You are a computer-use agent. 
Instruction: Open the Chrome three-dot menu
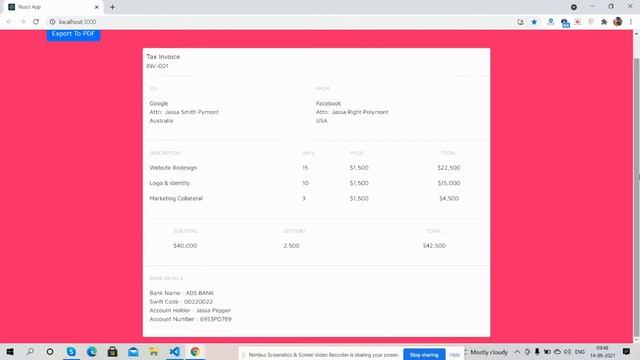[631, 22]
